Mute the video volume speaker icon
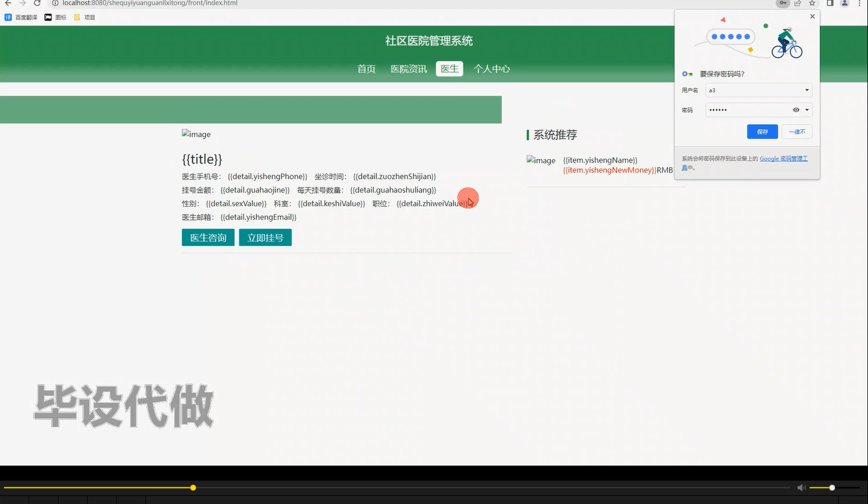868x504 pixels. coord(800,487)
